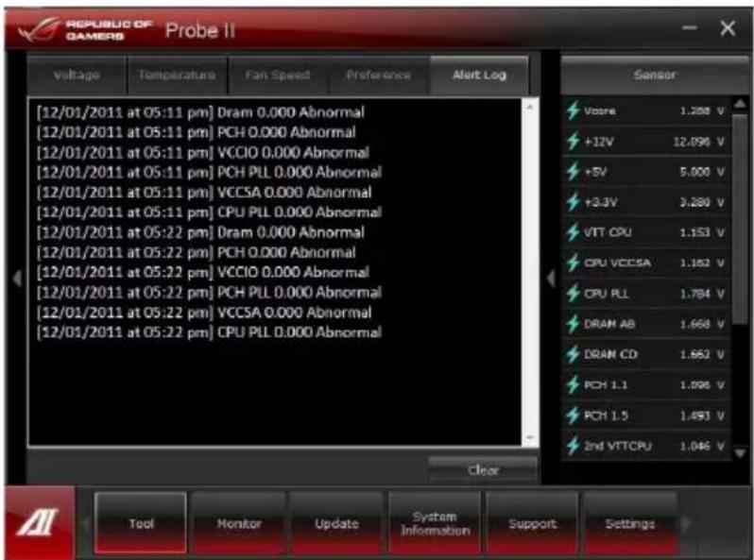Click the Update button
Image resolution: width=754 pixels, height=560 pixels.
[336, 523]
